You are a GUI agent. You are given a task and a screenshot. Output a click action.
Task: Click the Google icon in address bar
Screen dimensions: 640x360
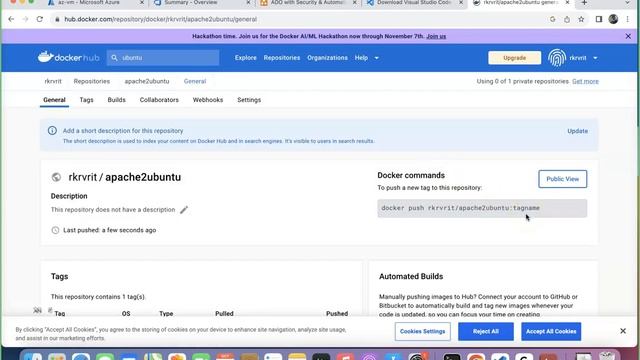point(552,19)
